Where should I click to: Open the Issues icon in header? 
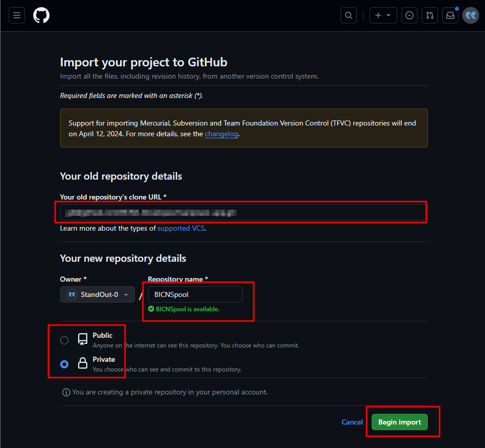pos(409,15)
